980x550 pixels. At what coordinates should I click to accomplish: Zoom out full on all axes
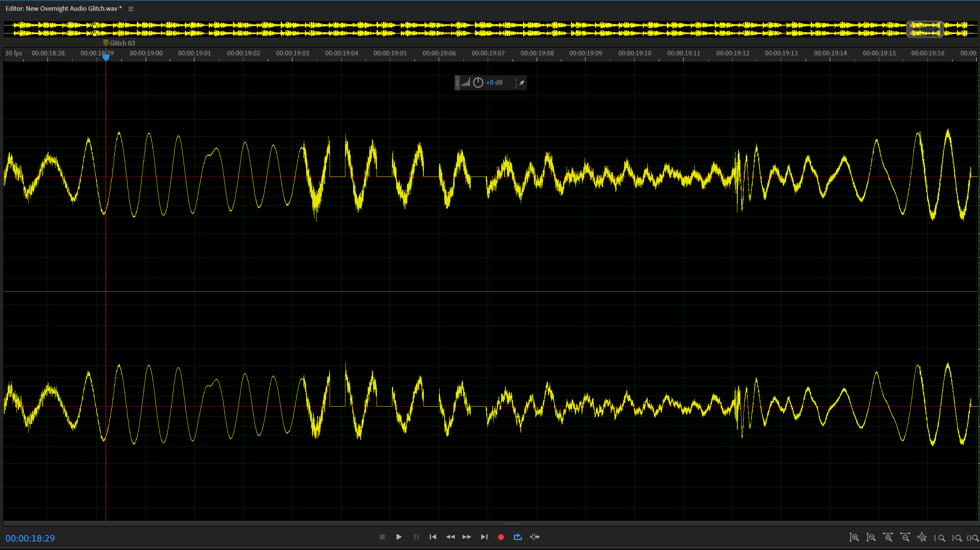pyautogui.click(x=922, y=537)
